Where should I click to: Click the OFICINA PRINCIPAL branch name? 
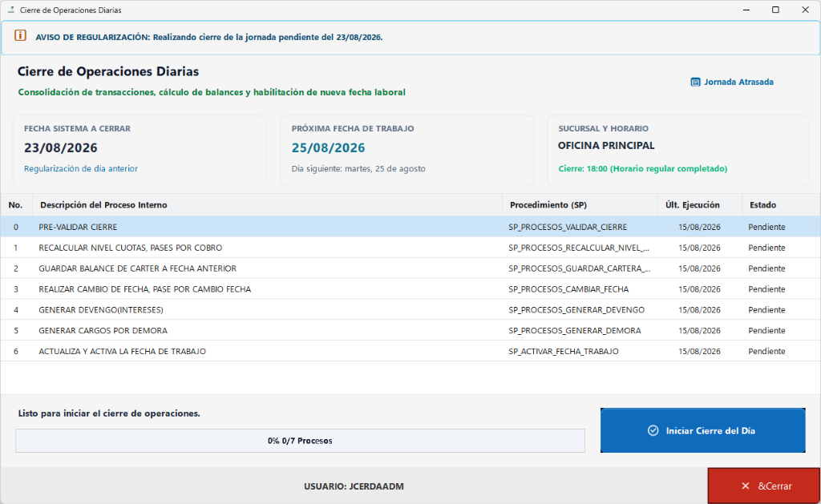(606, 146)
